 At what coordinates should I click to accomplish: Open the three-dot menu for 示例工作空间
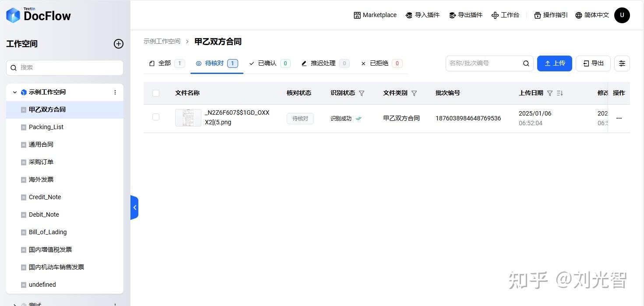coord(115,92)
